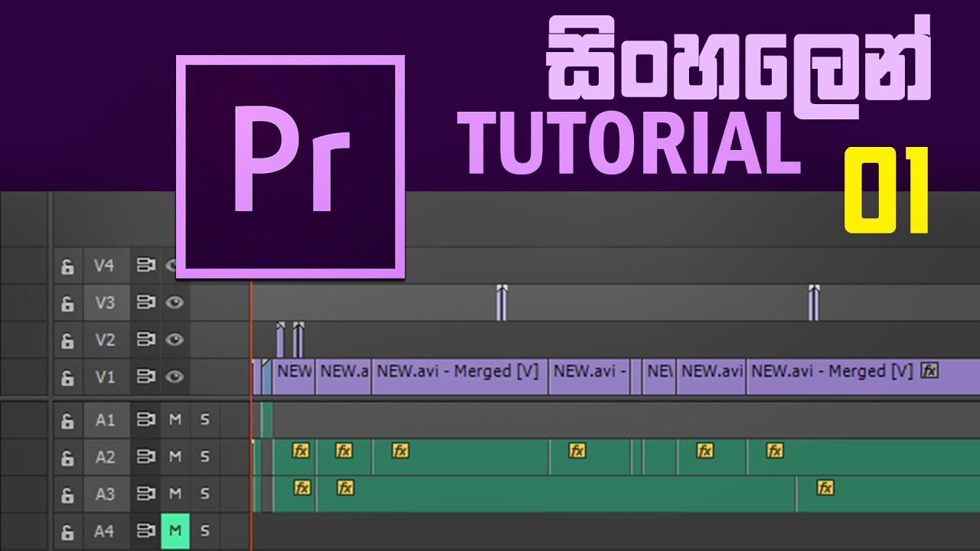The width and height of the screenshot is (980, 551).
Task: Mute audio track A2
Action: click(x=175, y=456)
